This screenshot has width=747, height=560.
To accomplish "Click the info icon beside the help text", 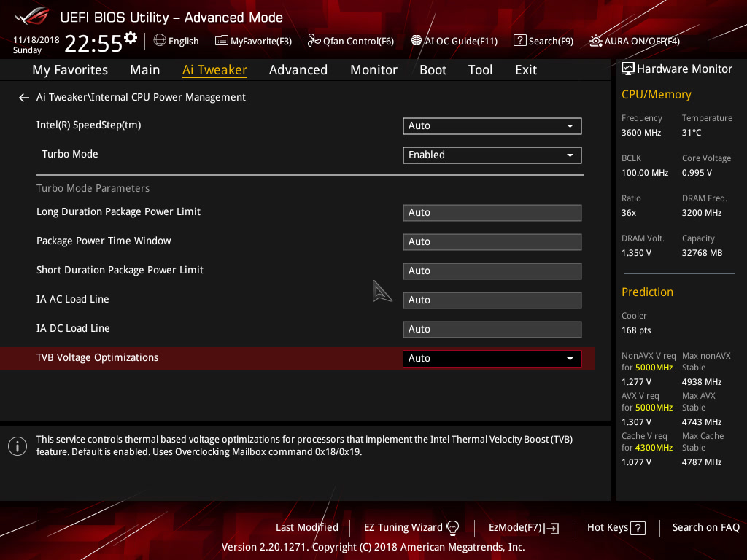I will 18,446.
